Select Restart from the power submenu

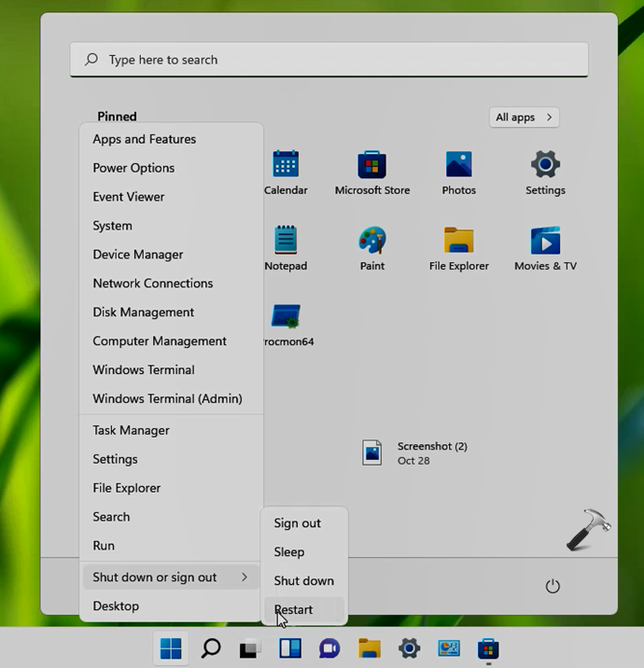[x=294, y=610]
